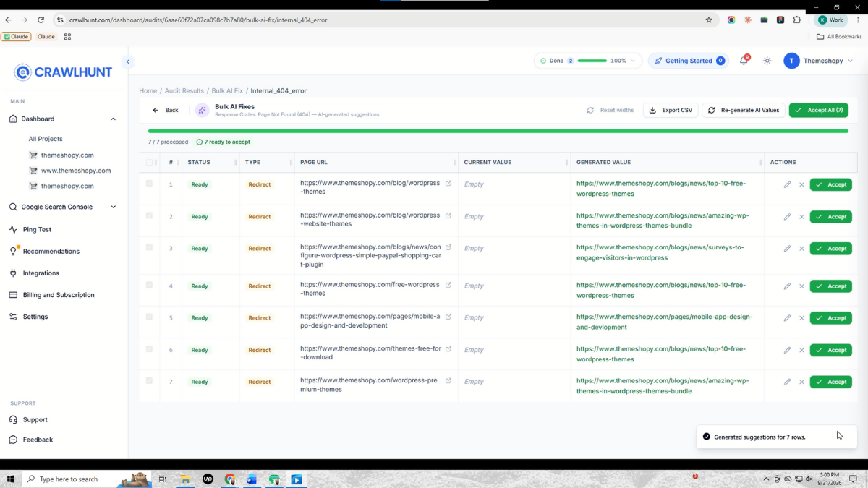
Task: Open external link icon for blog/wordpress-themes URL
Action: (x=448, y=184)
